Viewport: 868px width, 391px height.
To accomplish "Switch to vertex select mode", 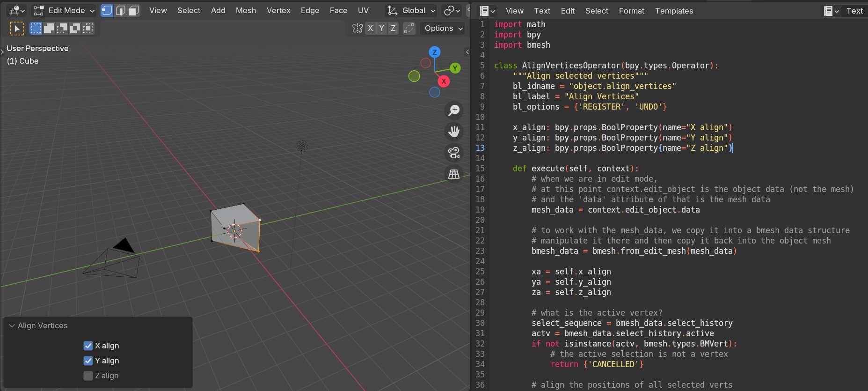I will pos(107,10).
